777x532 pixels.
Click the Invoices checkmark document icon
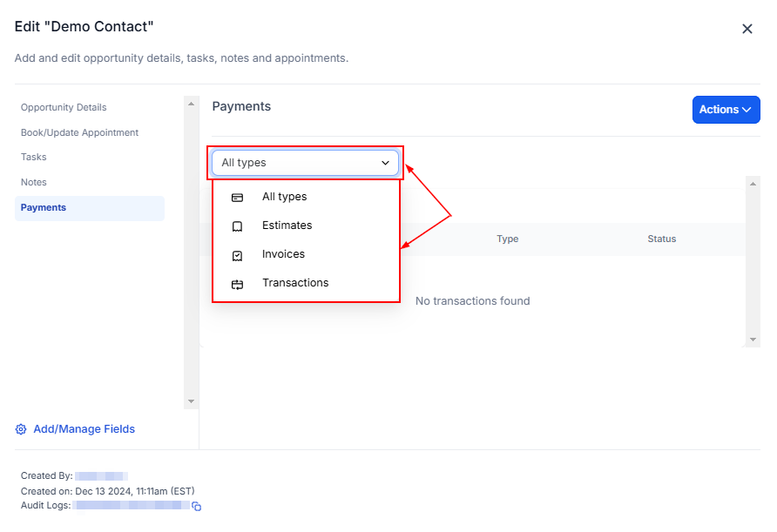pos(237,255)
